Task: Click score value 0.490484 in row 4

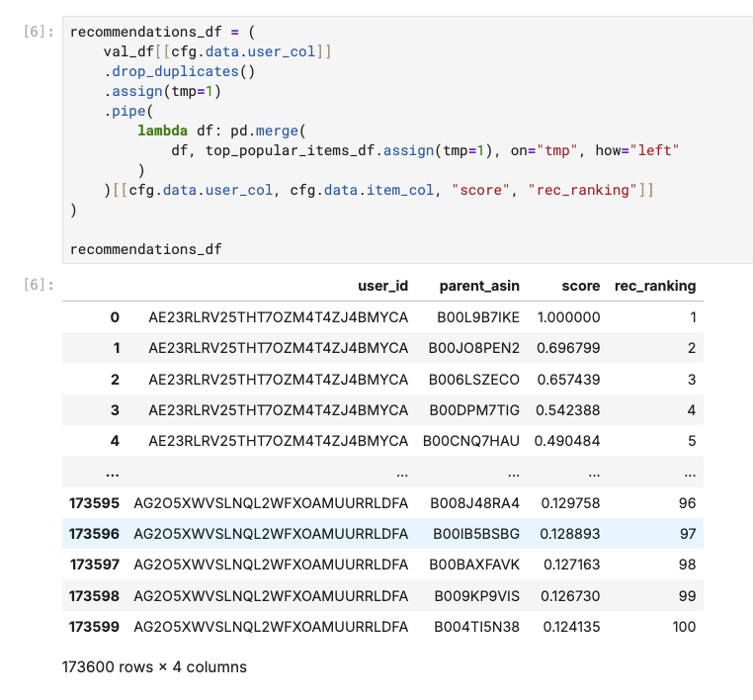Action: [x=567, y=441]
